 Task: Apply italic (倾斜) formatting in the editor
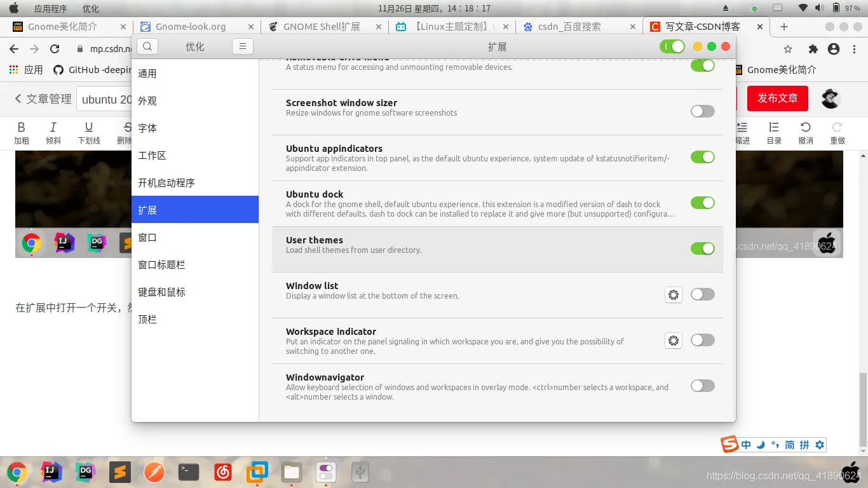pyautogui.click(x=53, y=133)
